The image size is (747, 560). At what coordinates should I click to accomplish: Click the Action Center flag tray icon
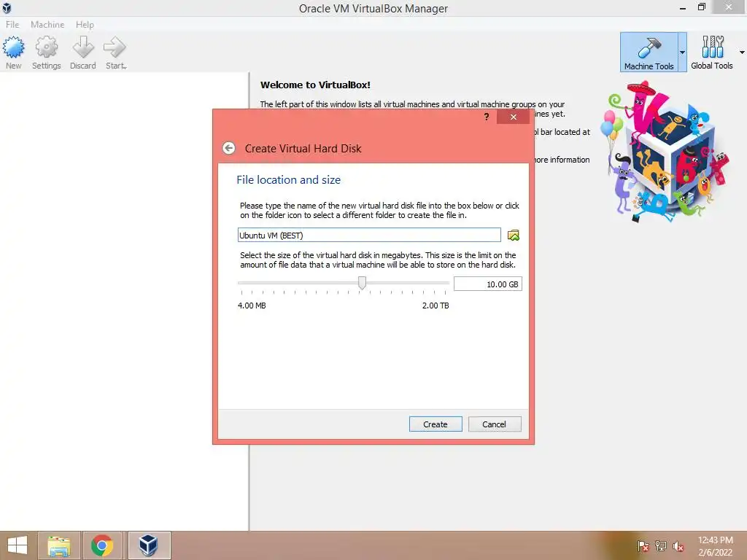pos(643,546)
